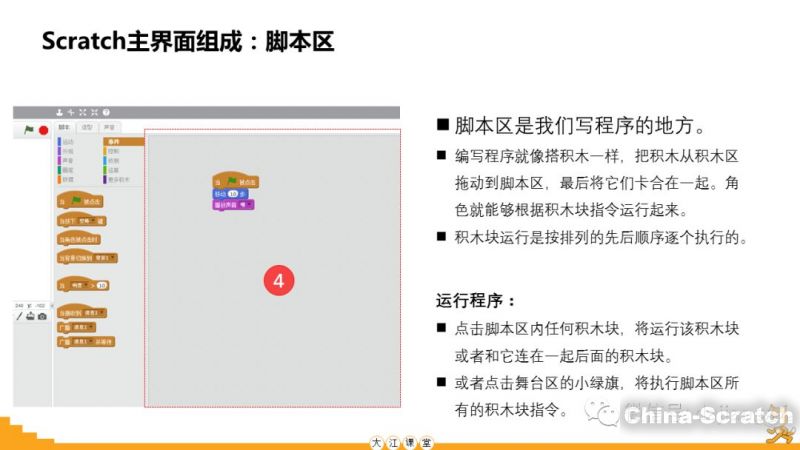Click the green flag above the stage
This screenshot has width=800, height=450.
pyautogui.click(x=29, y=130)
